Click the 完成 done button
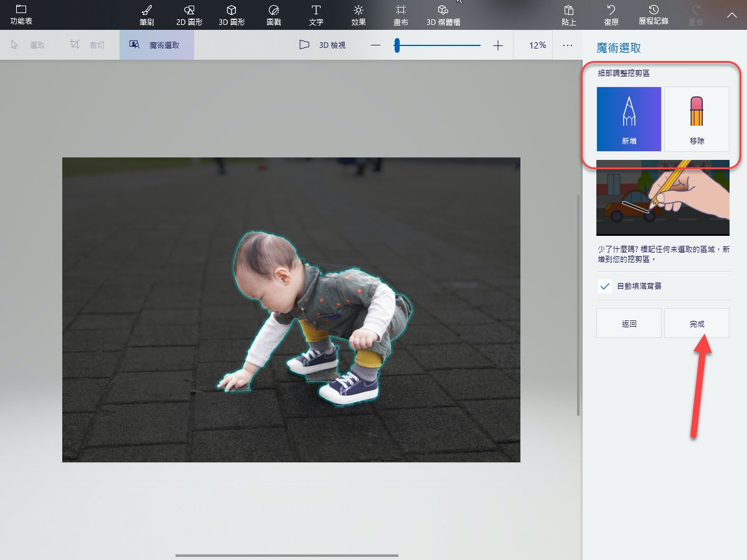Viewport: 747px width, 560px height. point(697,324)
